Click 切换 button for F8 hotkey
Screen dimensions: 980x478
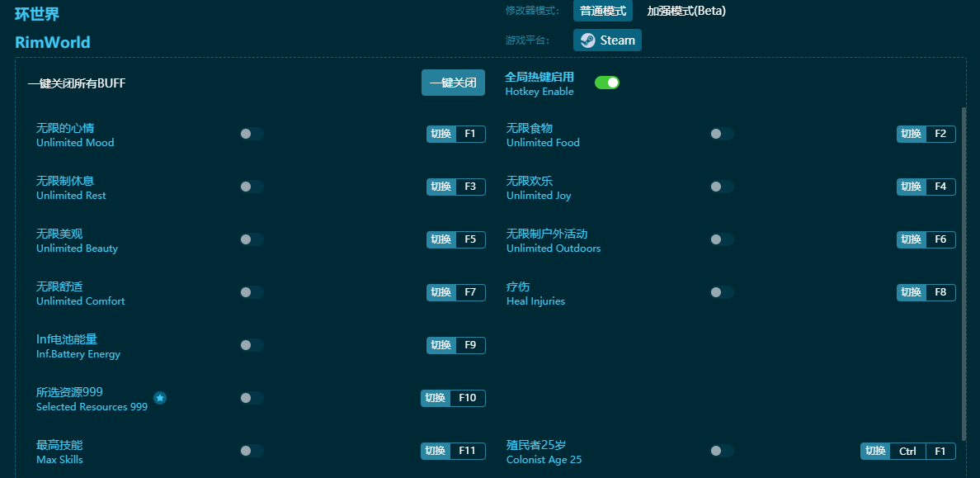tap(912, 292)
